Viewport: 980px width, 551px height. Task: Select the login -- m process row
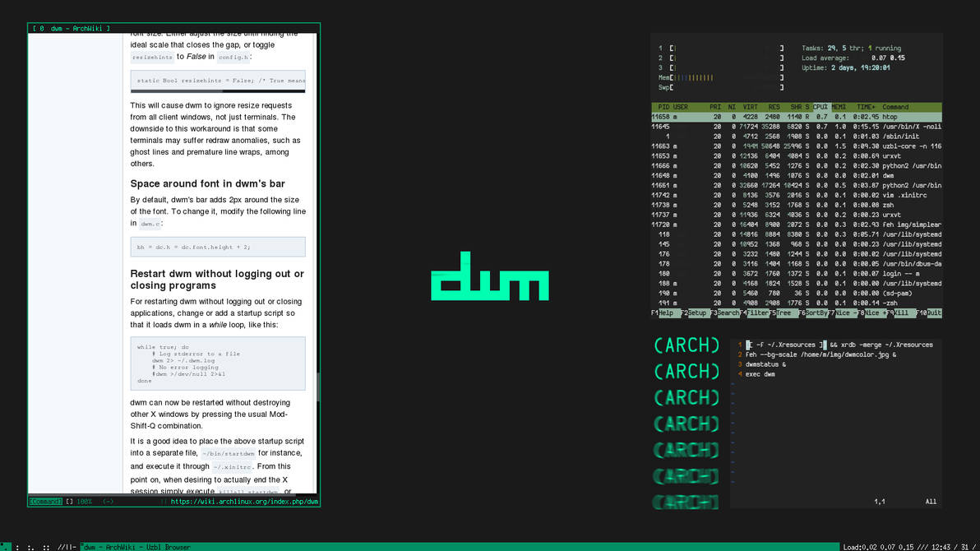pyautogui.click(x=796, y=274)
